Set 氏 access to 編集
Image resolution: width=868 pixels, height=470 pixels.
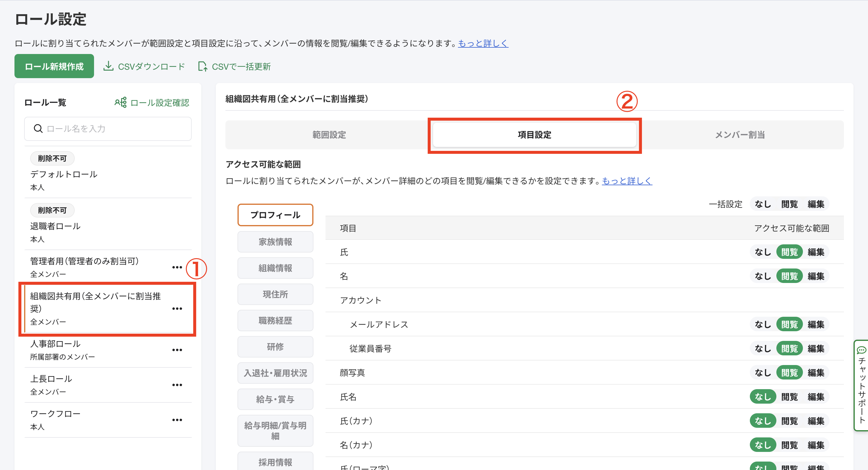pyautogui.click(x=816, y=252)
